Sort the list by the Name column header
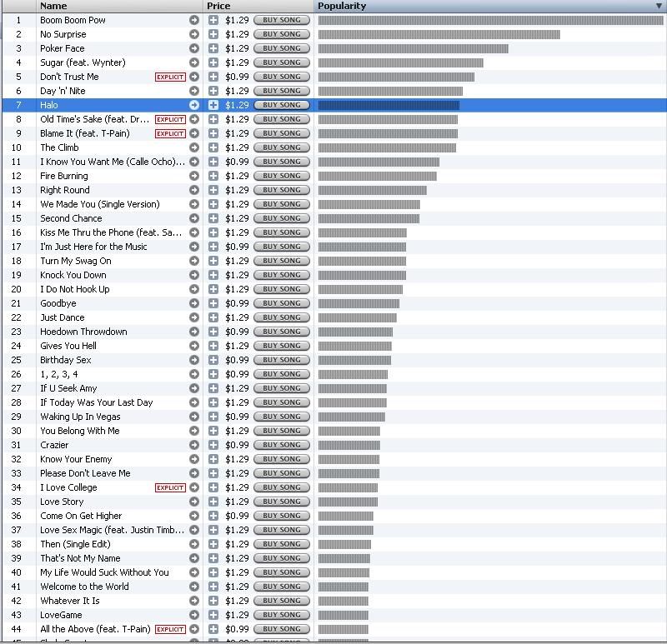667x644 pixels. 53,6
